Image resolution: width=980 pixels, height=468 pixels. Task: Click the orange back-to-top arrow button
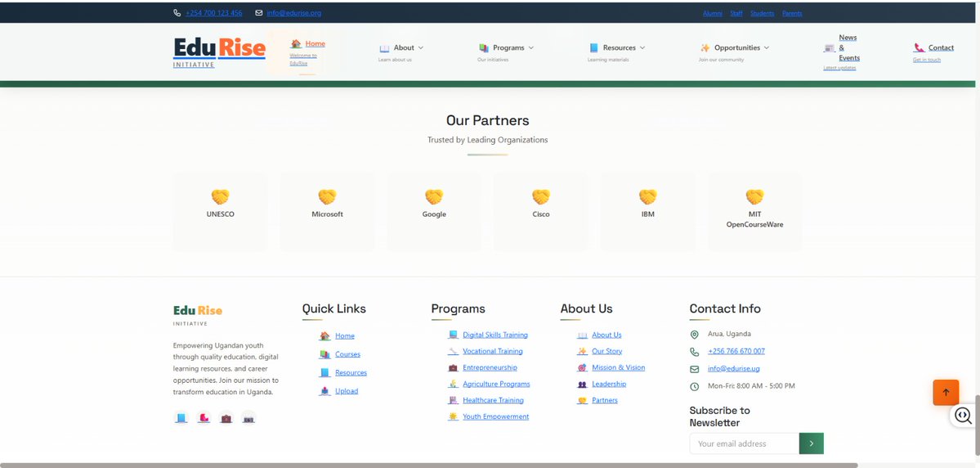tap(946, 392)
